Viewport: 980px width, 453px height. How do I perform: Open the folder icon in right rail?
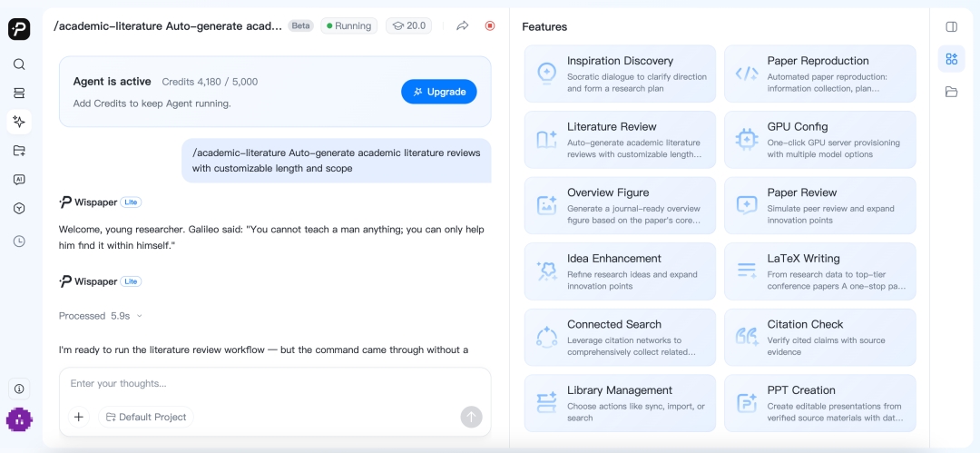click(x=951, y=92)
